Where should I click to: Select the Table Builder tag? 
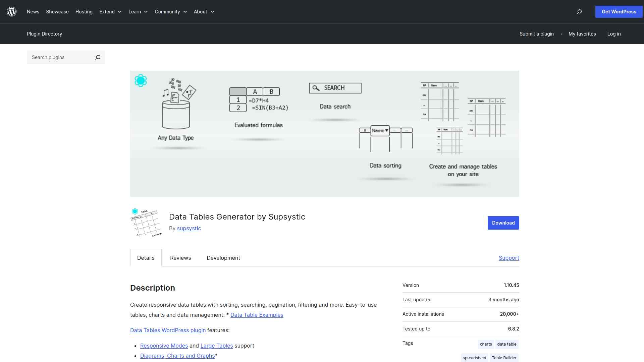[x=504, y=358]
